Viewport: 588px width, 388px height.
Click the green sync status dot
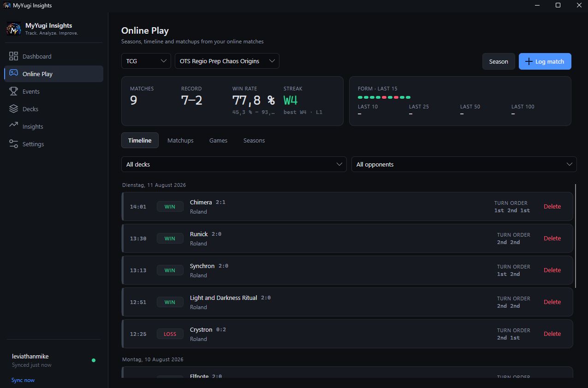pos(94,360)
